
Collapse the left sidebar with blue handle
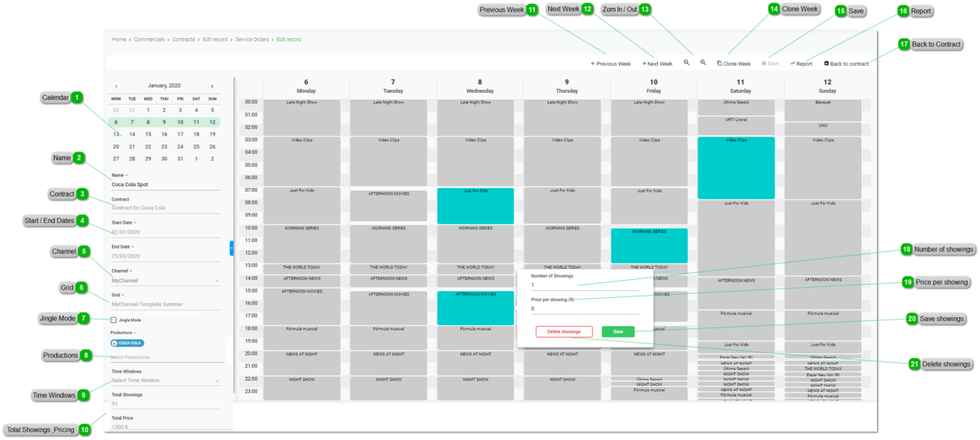(231, 248)
